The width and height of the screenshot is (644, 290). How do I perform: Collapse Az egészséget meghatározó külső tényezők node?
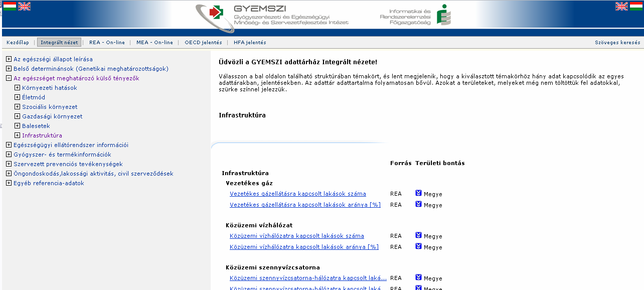tap(9, 78)
